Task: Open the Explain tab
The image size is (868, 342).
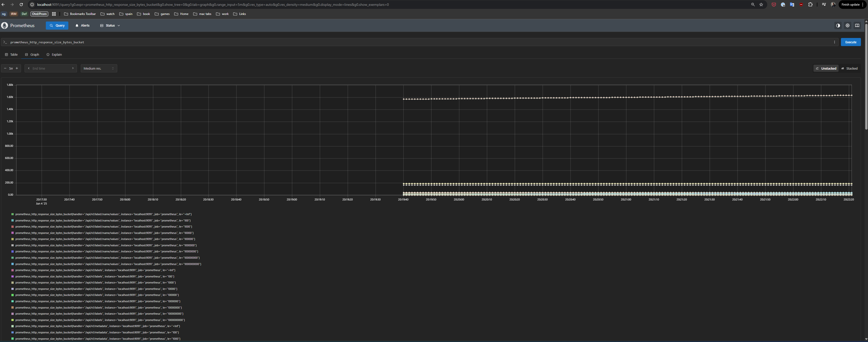Action: 54,55
